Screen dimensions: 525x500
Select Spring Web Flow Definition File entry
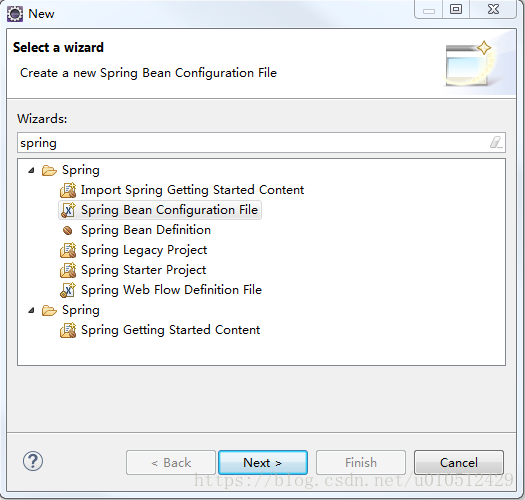pyautogui.click(x=171, y=290)
